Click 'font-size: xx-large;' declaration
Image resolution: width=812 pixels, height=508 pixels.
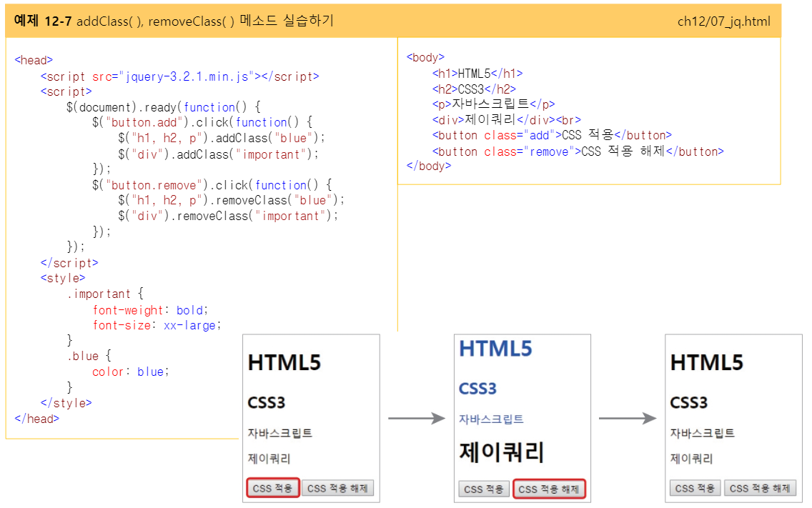pos(157,325)
